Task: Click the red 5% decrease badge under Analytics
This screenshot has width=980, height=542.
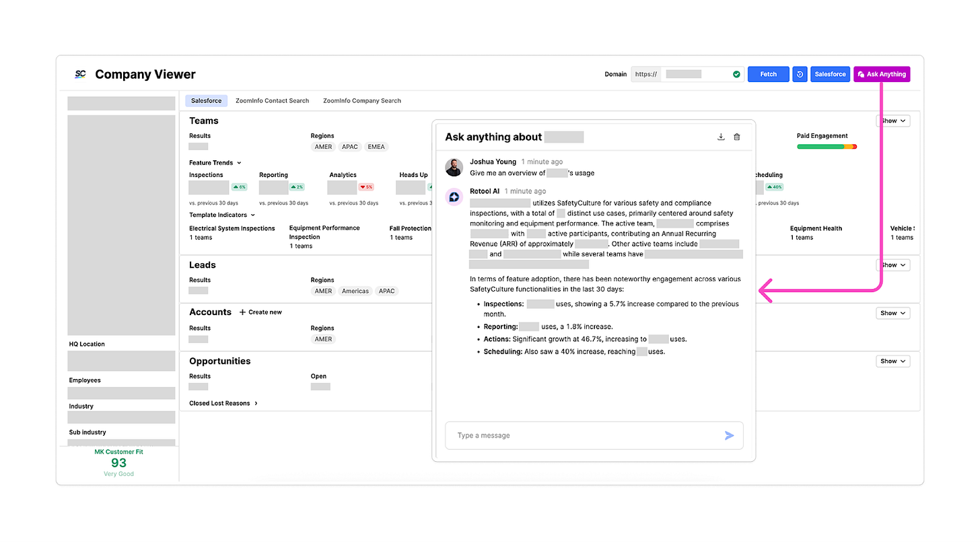Action: point(366,187)
